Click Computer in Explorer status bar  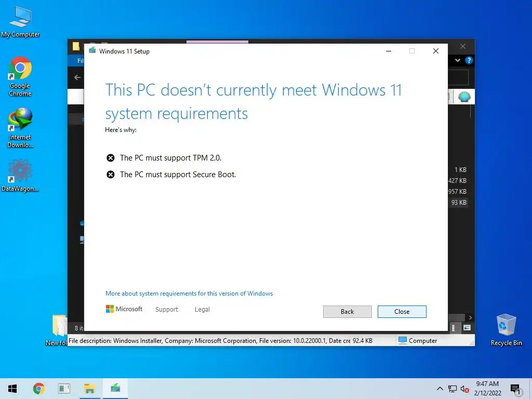coord(418,341)
